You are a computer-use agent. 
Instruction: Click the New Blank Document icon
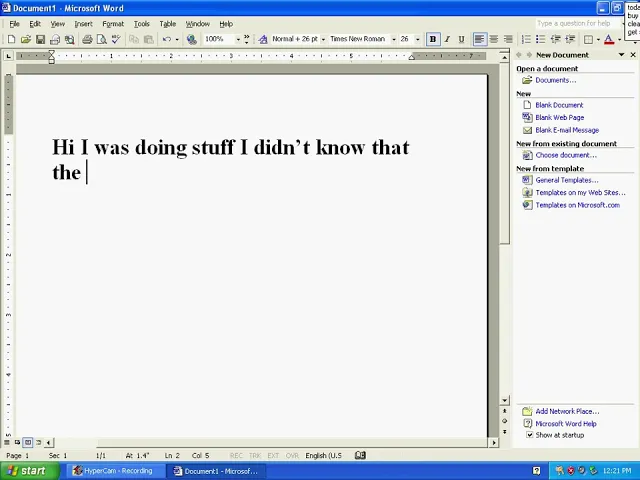point(11,39)
